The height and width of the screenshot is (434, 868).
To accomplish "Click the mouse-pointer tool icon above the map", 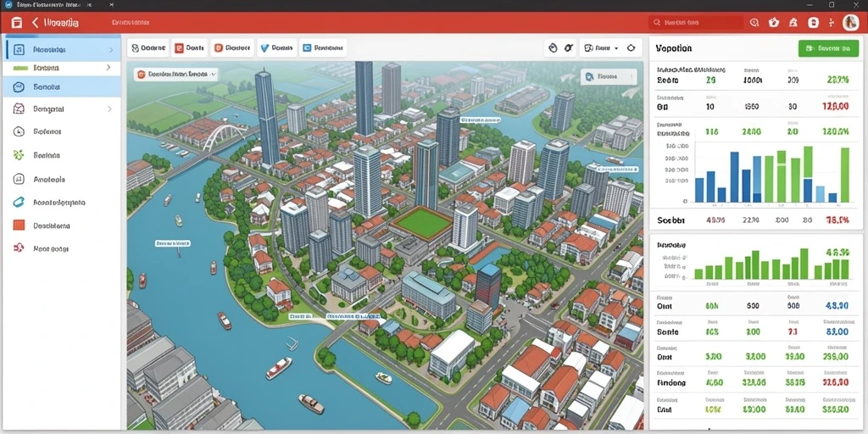I will click(552, 48).
